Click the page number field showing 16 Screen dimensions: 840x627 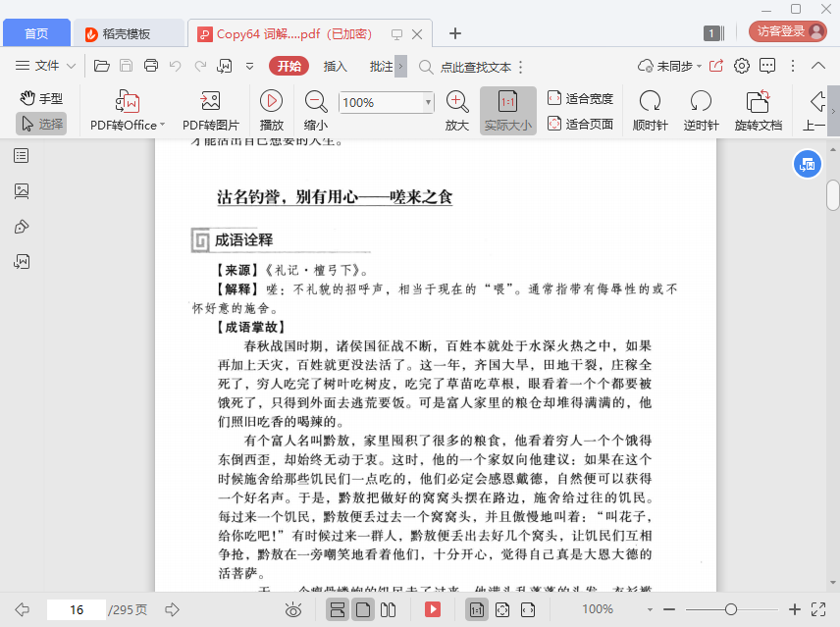[77, 610]
